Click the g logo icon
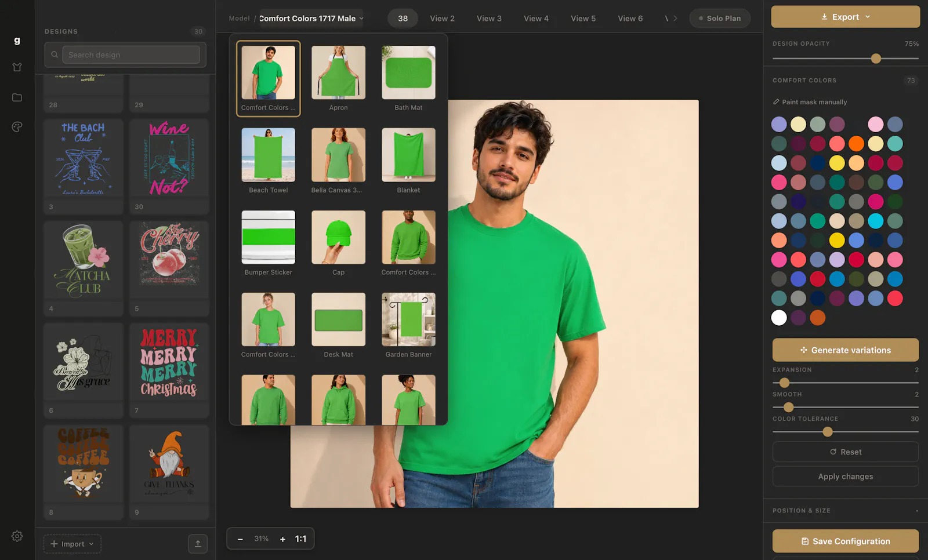 (x=17, y=40)
